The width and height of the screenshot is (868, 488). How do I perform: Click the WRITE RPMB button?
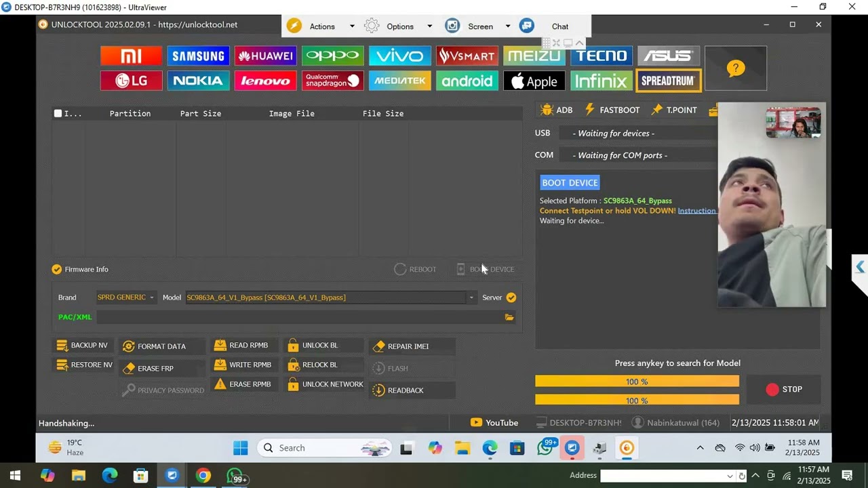243,365
